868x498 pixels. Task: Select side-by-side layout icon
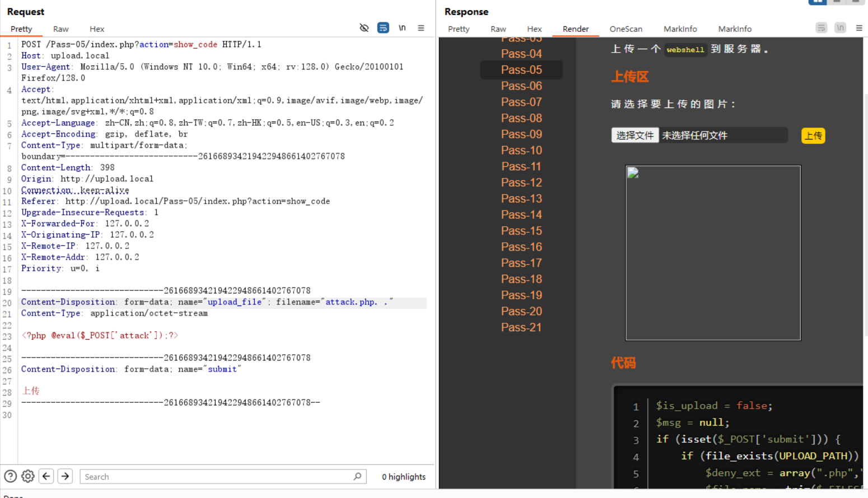pos(818,2)
